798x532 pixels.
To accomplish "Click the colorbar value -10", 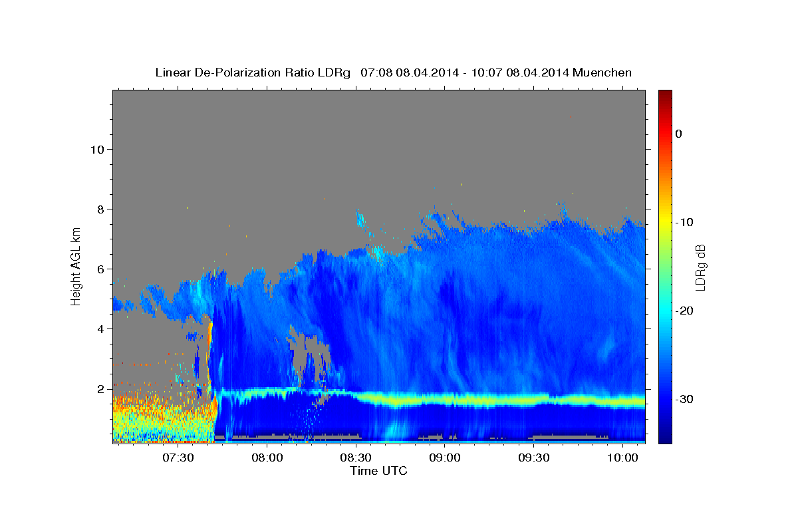I will point(684,222).
